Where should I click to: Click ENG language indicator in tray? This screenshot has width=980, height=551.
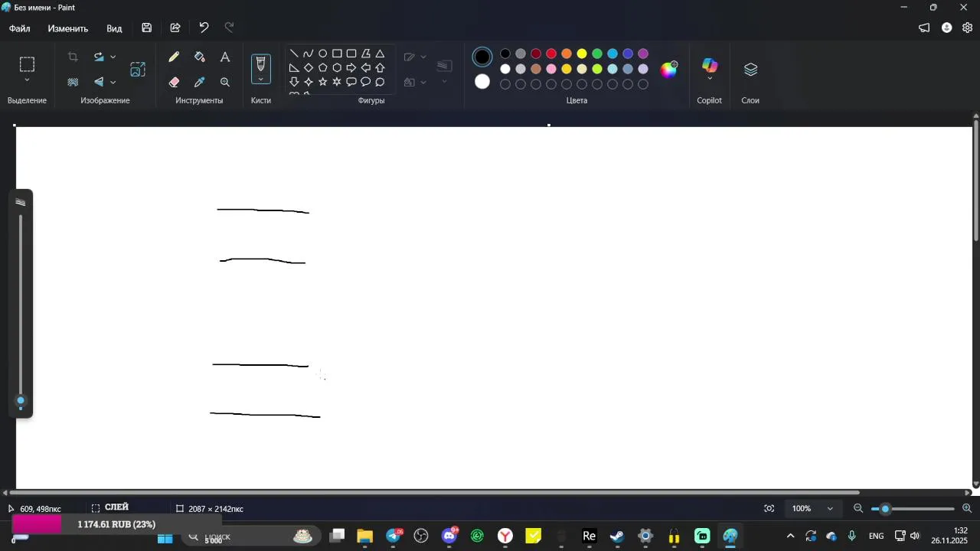(877, 536)
